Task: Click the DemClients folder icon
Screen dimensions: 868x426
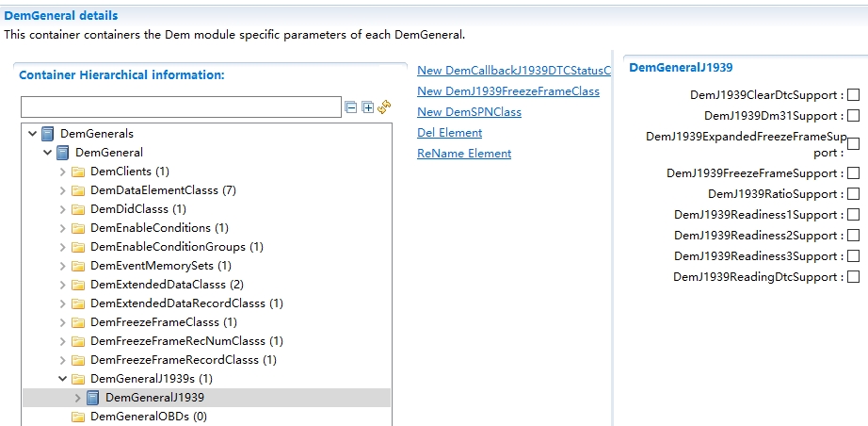Action: [x=78, y=172]
